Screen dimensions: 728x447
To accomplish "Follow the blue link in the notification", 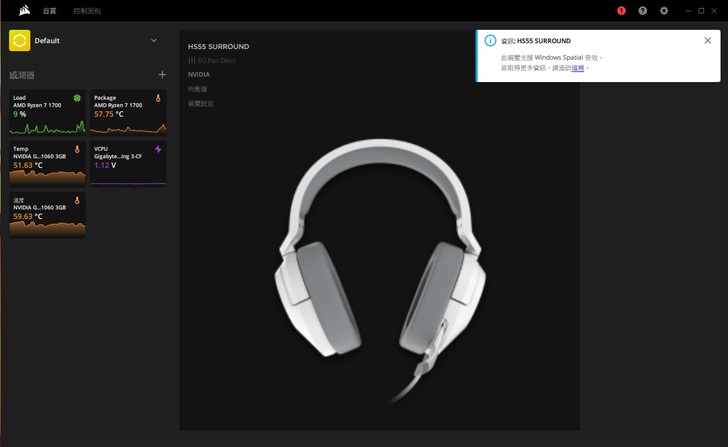I will [x=577, y=69].
